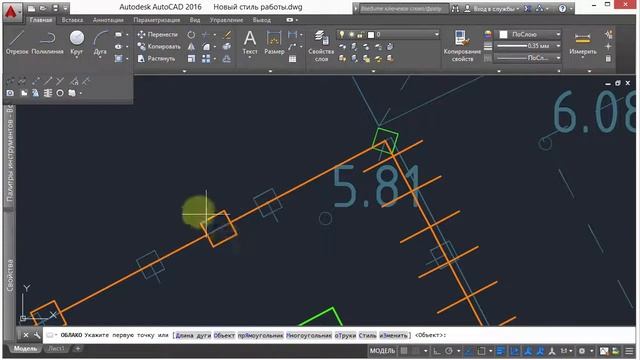Choose the Многоугольник command option
The width and height of the screenshot is (640, 360).
point(309,335)
